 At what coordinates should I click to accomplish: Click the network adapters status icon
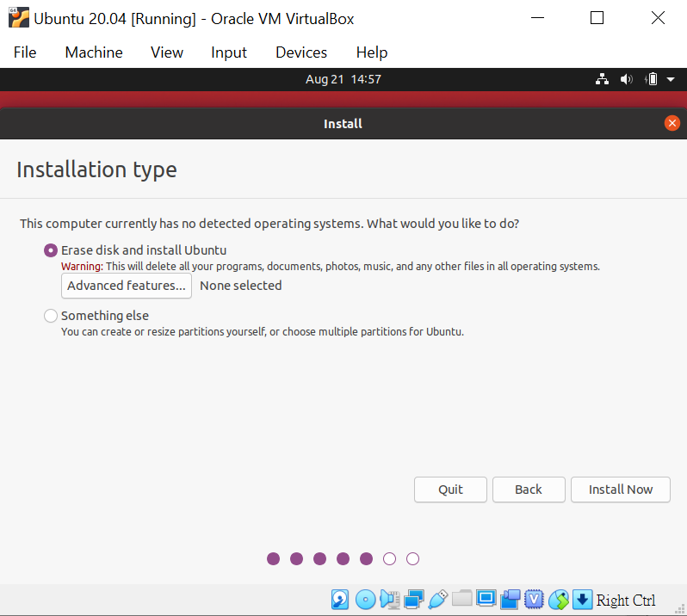[413, 600]
